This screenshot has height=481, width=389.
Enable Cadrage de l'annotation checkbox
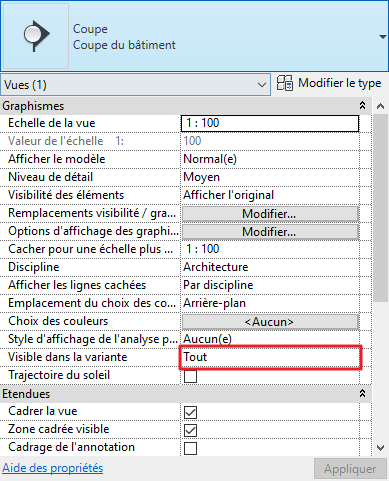point(190,448)
